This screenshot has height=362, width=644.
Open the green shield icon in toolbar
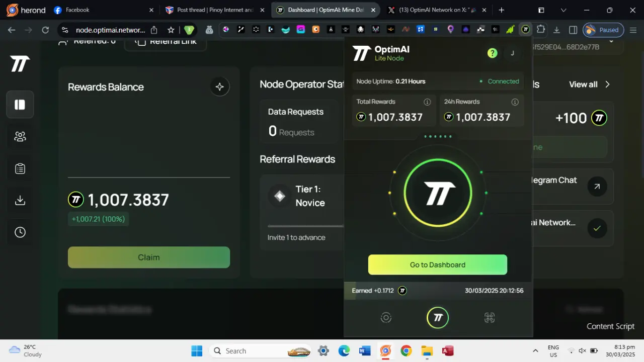pyautogui.click(x=189, y=30)
